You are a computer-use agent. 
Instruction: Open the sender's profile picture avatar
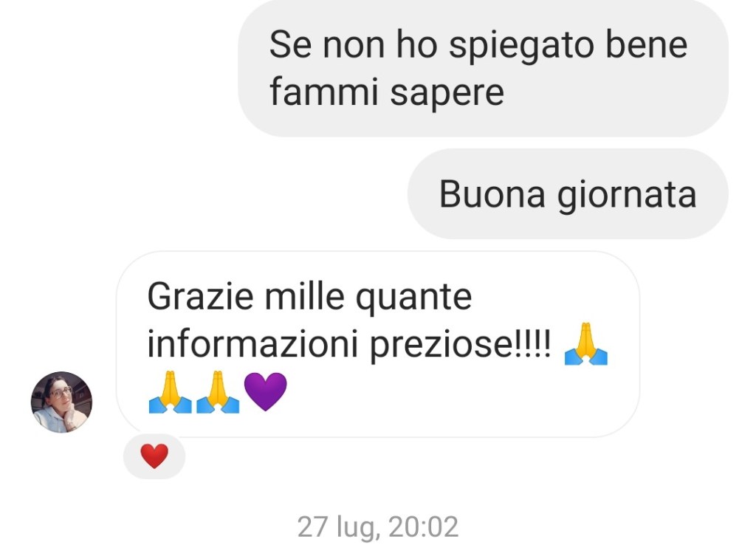62,402
